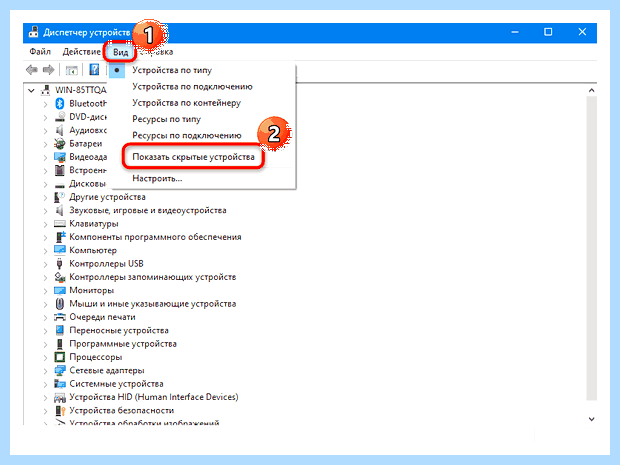Click the Мониторы monitor icon

[60, 291]
